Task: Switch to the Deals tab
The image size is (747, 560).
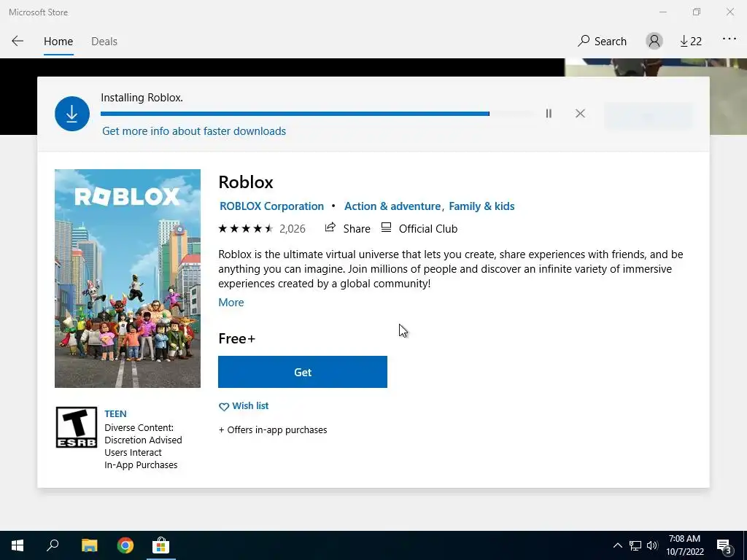Action: [104, 42]
